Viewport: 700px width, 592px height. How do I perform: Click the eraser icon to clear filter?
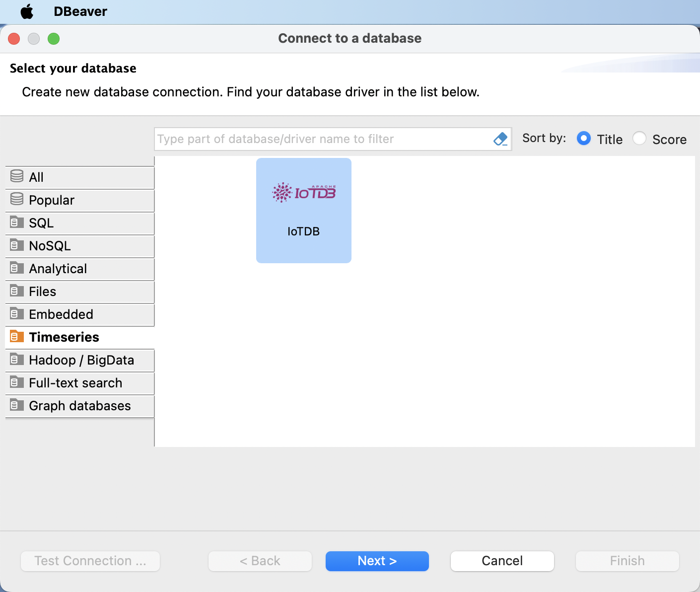(500, 139)
